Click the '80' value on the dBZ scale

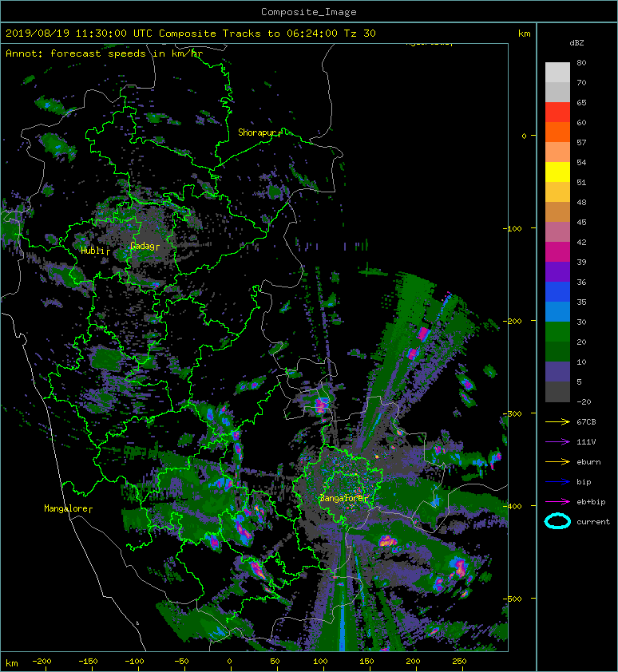(x=581, y=62)
